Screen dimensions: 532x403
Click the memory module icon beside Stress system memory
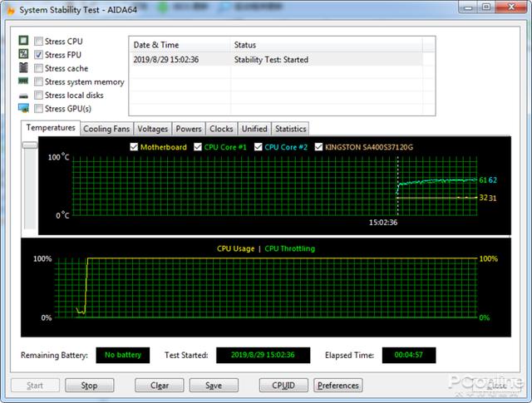tap(23, 81)
